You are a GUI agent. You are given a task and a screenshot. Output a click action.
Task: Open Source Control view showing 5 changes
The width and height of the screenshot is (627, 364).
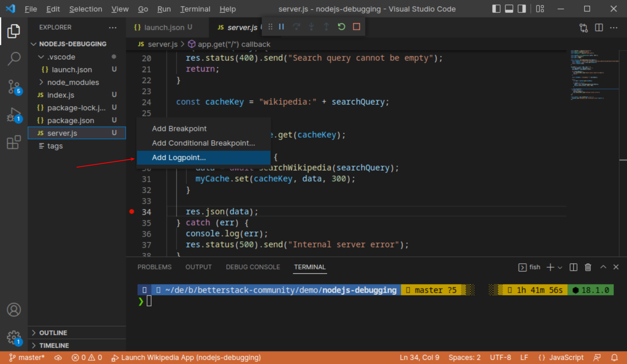tap(14, 86)
